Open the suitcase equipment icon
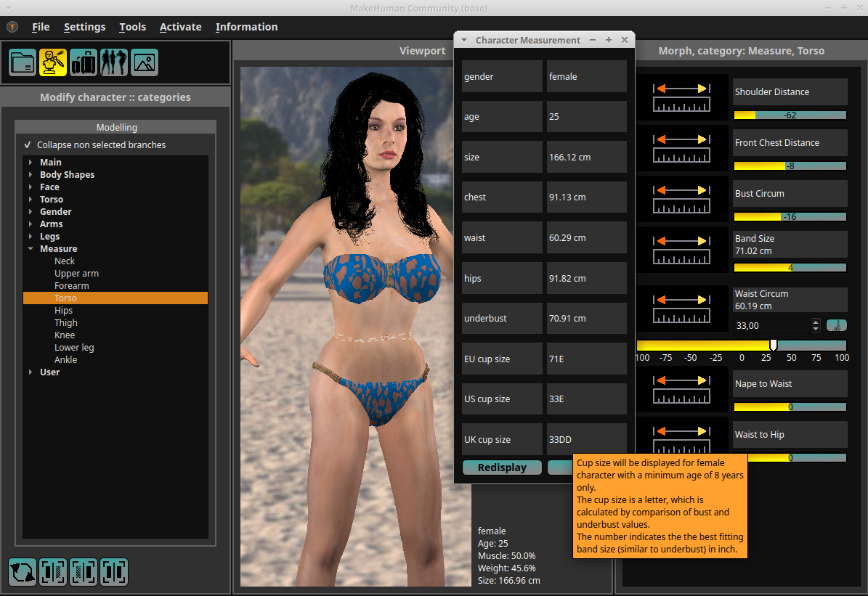The width and height of the screenshot is (868, 596). point(84,62)
